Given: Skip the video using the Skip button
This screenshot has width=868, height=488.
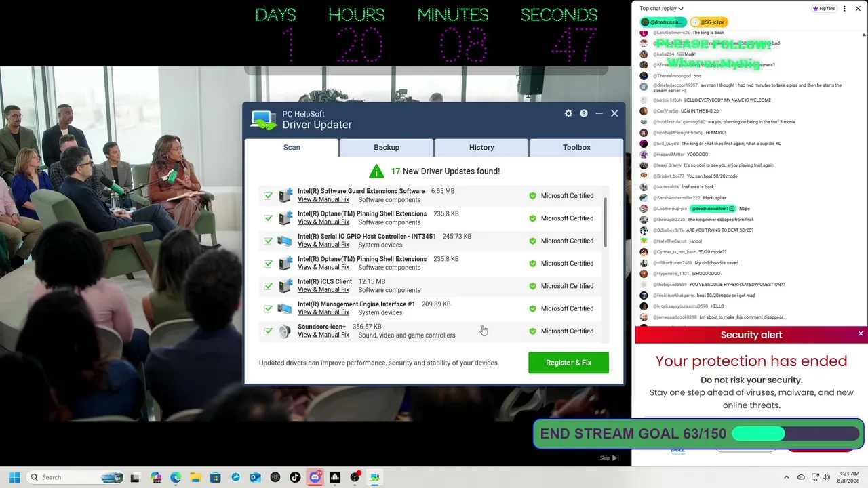Looking at the screenshot, I should click(609, 457).
